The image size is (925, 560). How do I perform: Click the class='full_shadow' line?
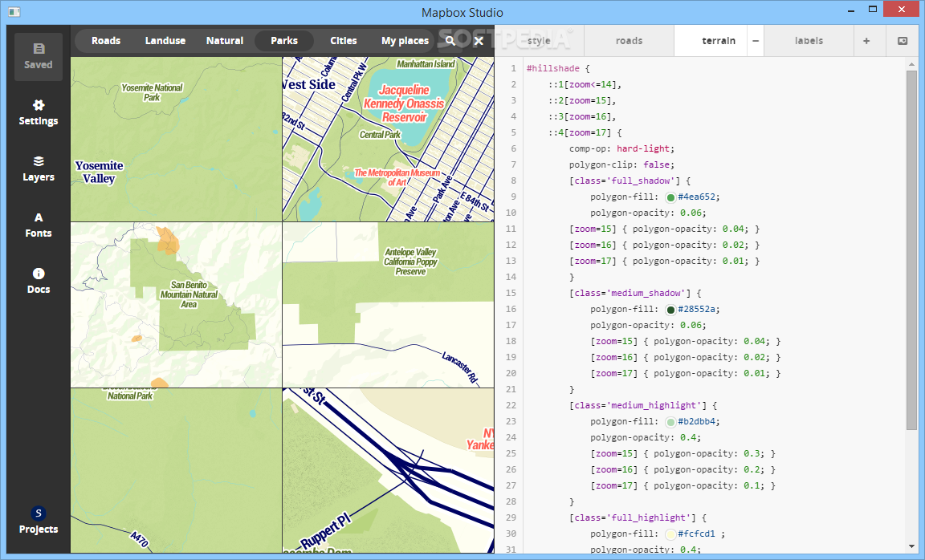(x=630, y=181)
